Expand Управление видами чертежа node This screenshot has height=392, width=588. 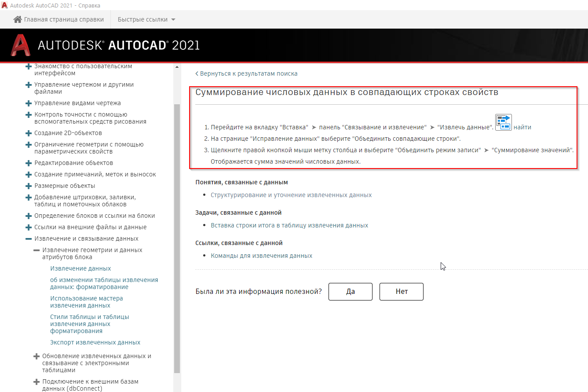(29, 103)
